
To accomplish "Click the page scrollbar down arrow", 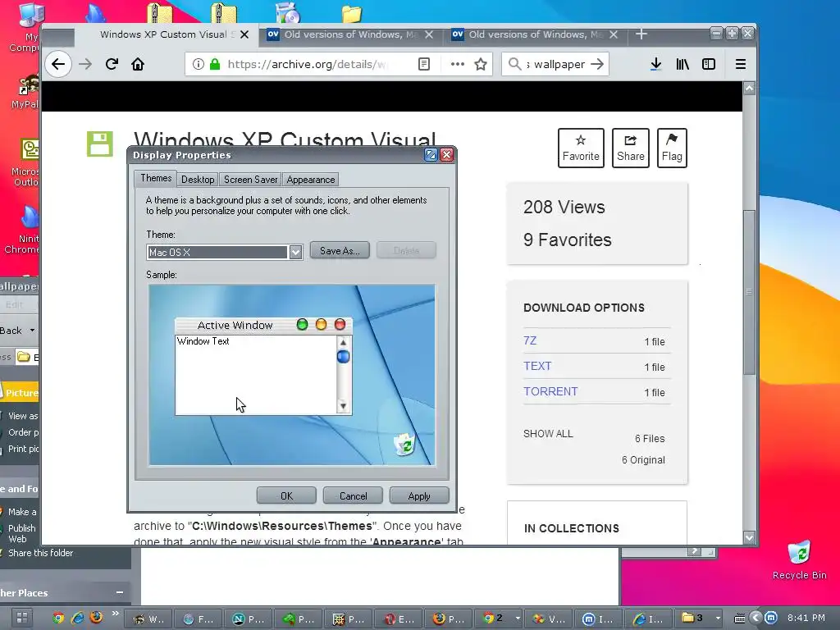I will [x=750, y=537].
